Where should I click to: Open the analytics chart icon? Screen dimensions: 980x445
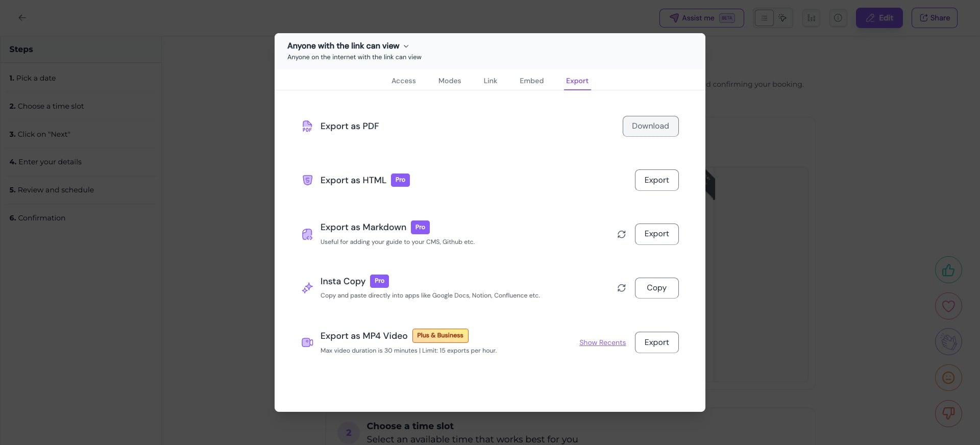click(811, 18)
